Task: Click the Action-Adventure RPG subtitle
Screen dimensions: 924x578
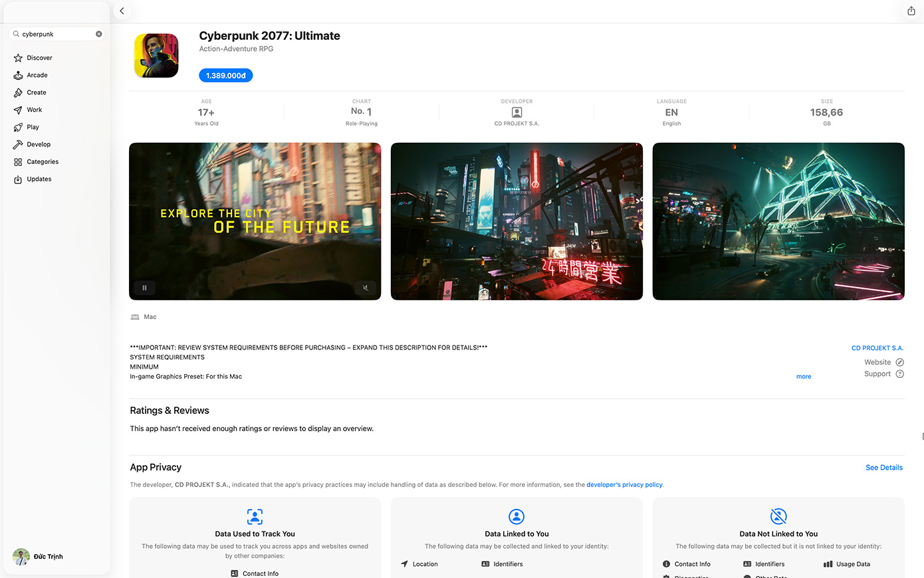Action: [x=236, y=49]
